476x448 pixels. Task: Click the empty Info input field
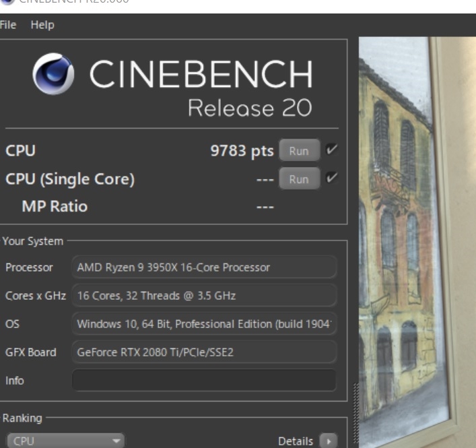(204, 380)
